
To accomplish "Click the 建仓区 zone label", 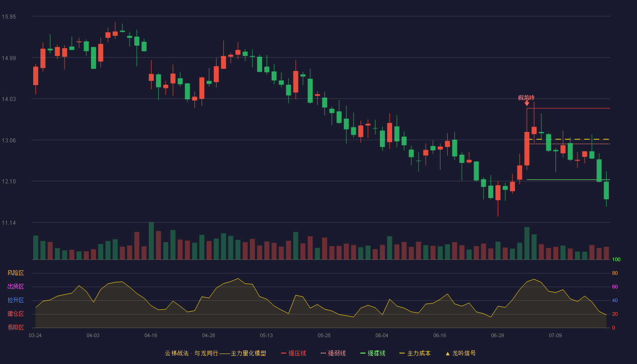I will point(15,314).
